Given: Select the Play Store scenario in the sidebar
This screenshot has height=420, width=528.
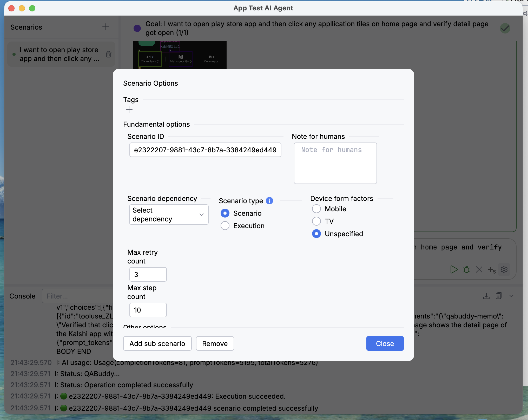Looking at the screenshot, I should (x=59, y=54).
